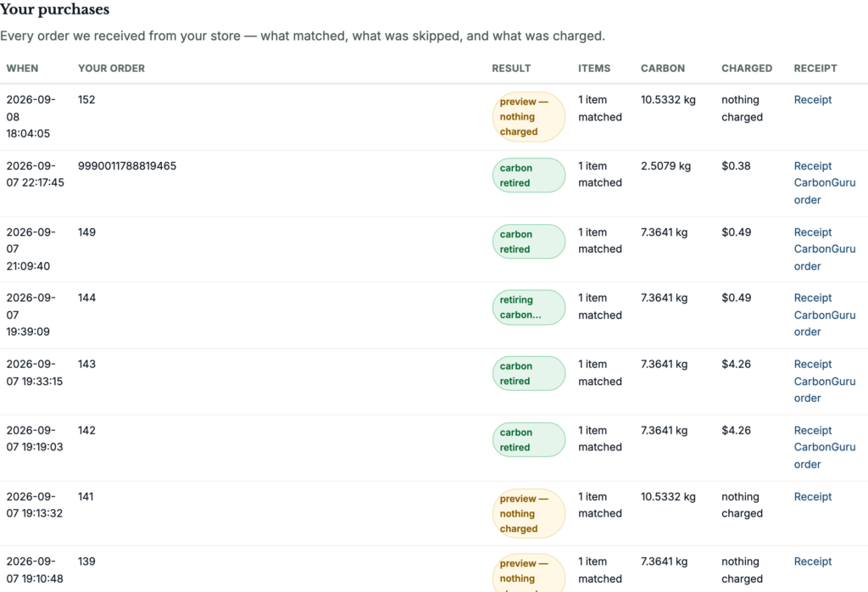Click the 10.5332 kg value for order 152

tap(668, 100)
